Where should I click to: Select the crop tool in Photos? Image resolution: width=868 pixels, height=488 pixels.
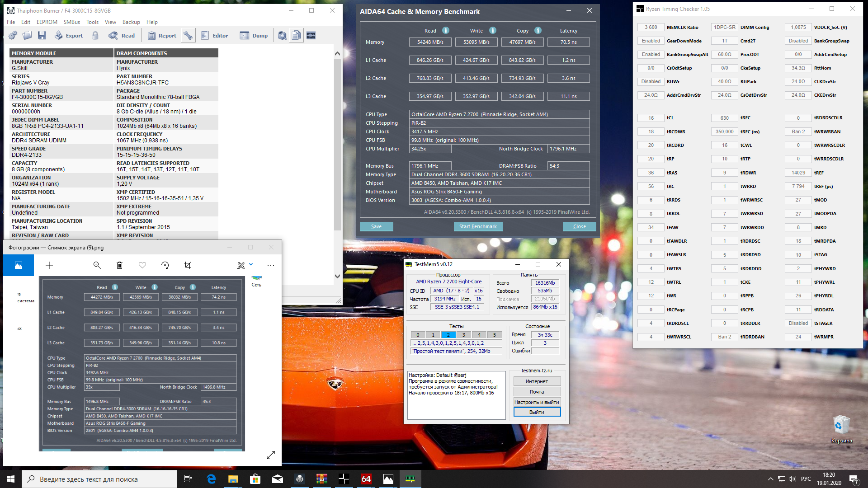tap(188, 265)
